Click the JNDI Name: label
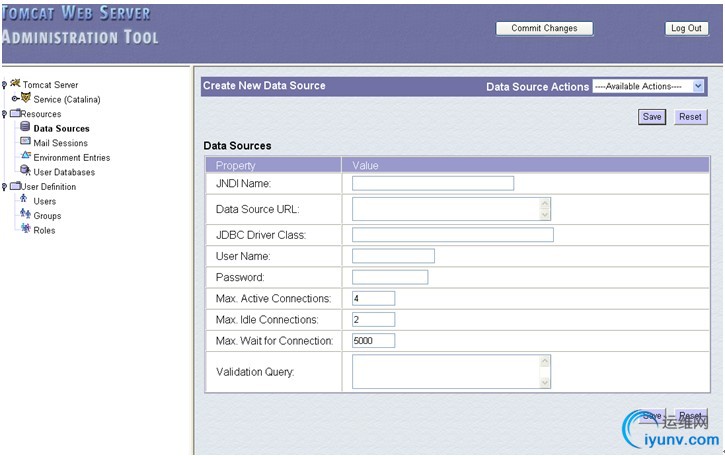Viewport: 725px width, 456px height. (243, 184)
